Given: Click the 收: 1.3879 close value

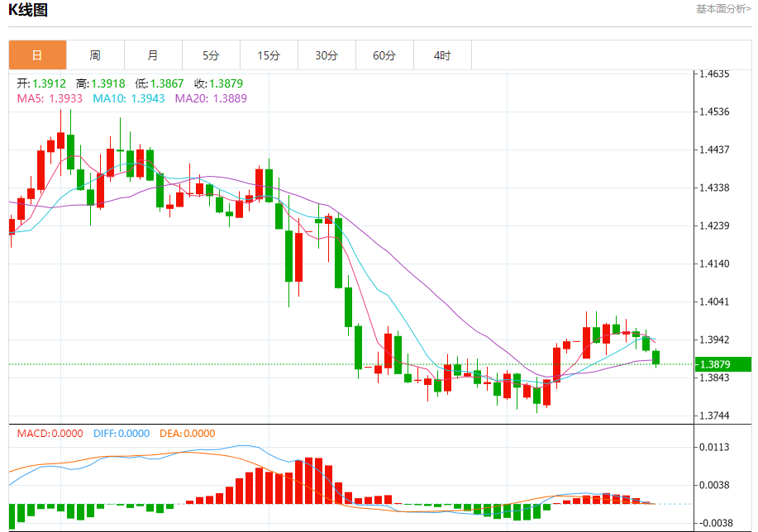Looking at the screenshot, I should click(219, 83).
